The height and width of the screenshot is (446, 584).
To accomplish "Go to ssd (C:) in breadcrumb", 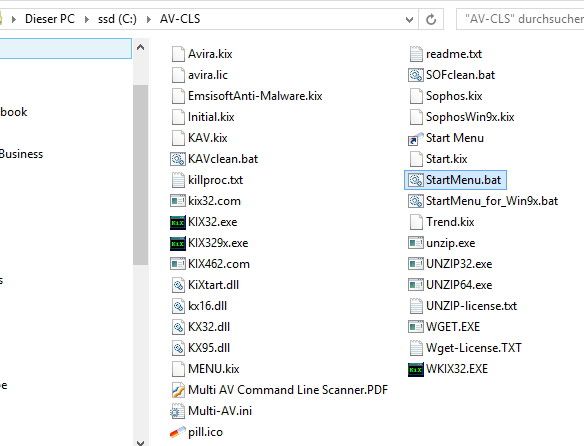I will point(117,19).
